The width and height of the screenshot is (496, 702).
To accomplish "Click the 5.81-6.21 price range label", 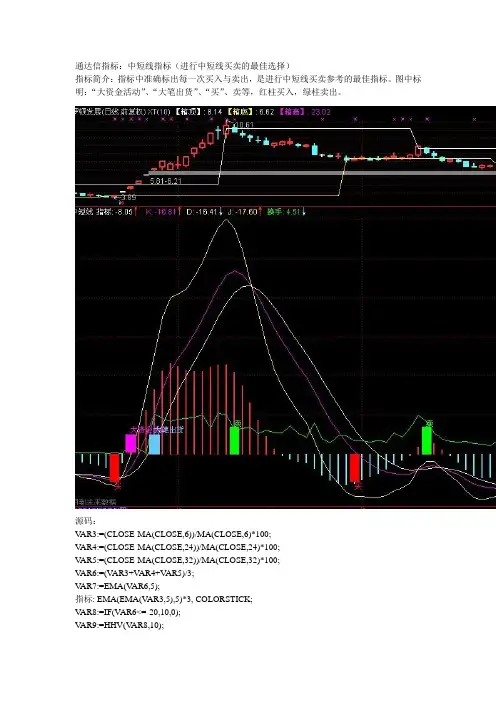I will (166, 181).
